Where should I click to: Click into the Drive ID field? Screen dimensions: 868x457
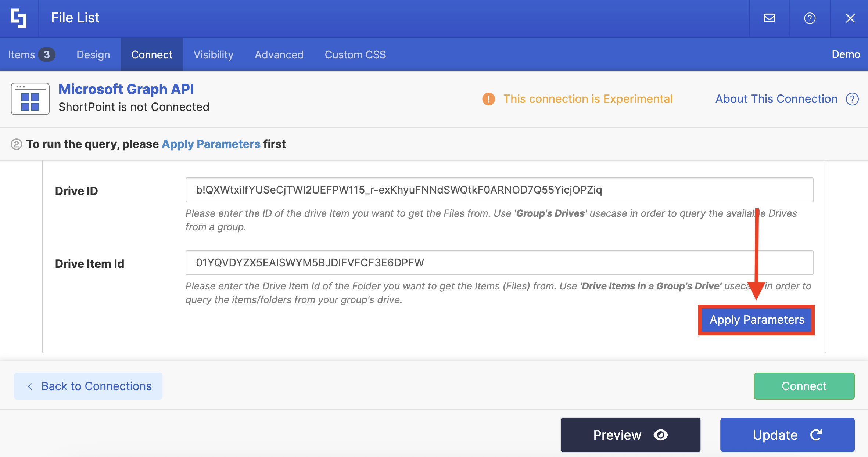click(x=499, y=190)
